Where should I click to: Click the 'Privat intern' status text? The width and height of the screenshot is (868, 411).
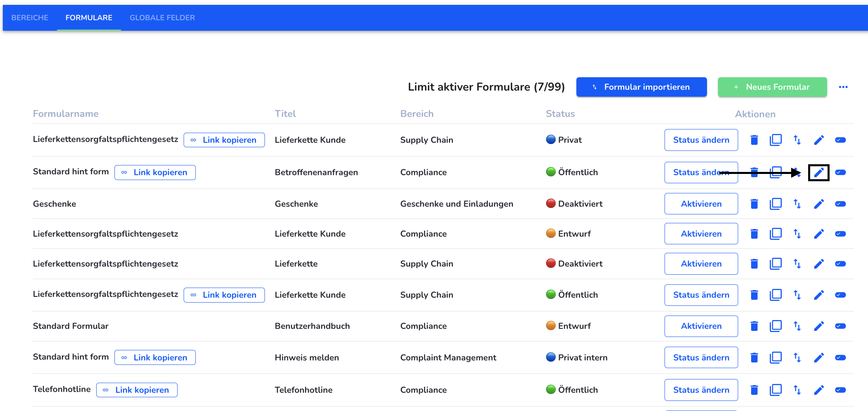[583, 358]
